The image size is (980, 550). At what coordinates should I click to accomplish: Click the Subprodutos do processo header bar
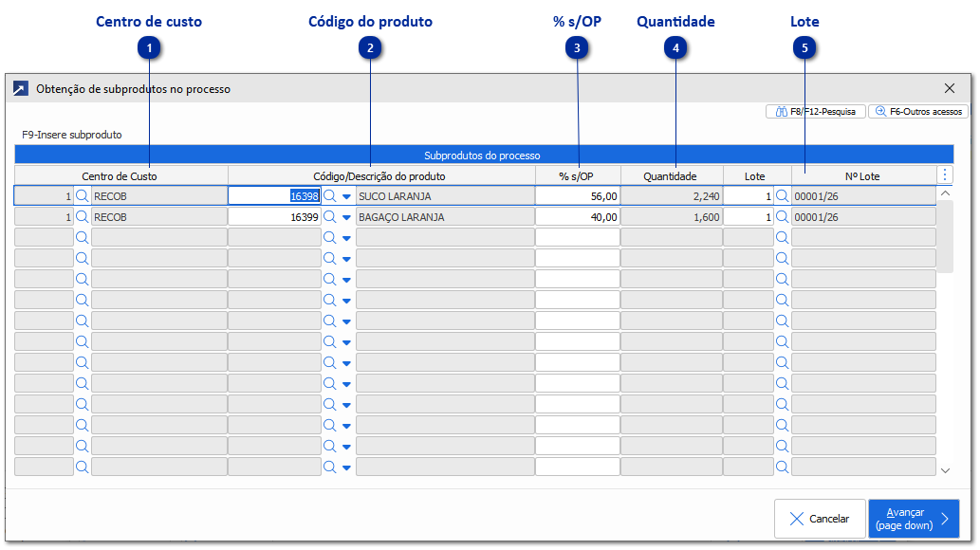[x=484, y=155]
